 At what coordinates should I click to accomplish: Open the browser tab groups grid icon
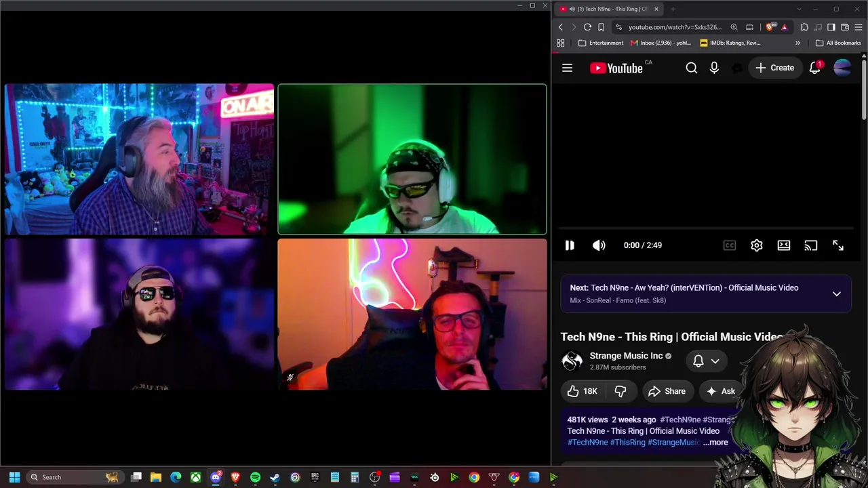560,43
